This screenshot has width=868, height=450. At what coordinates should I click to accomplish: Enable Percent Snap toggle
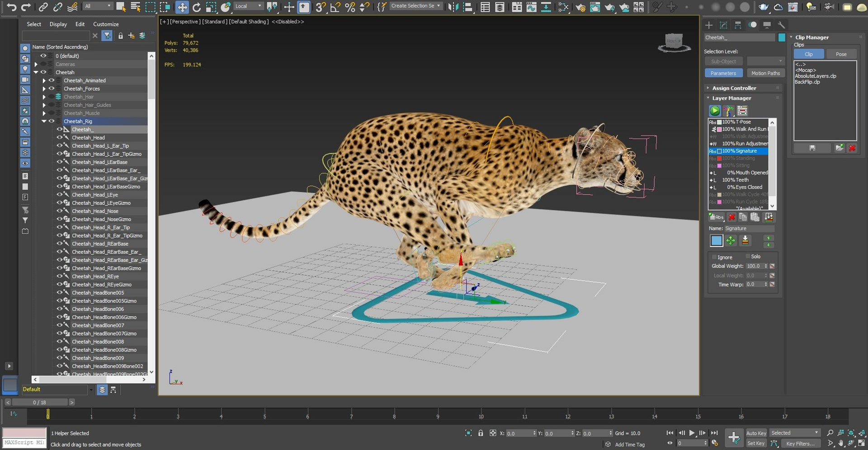(x=349, y=7)
